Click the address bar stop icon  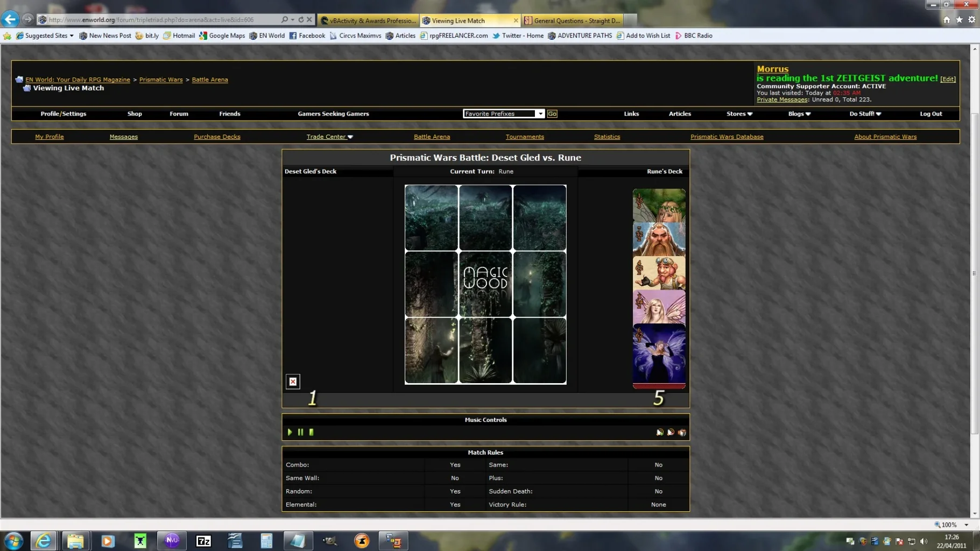309,20
